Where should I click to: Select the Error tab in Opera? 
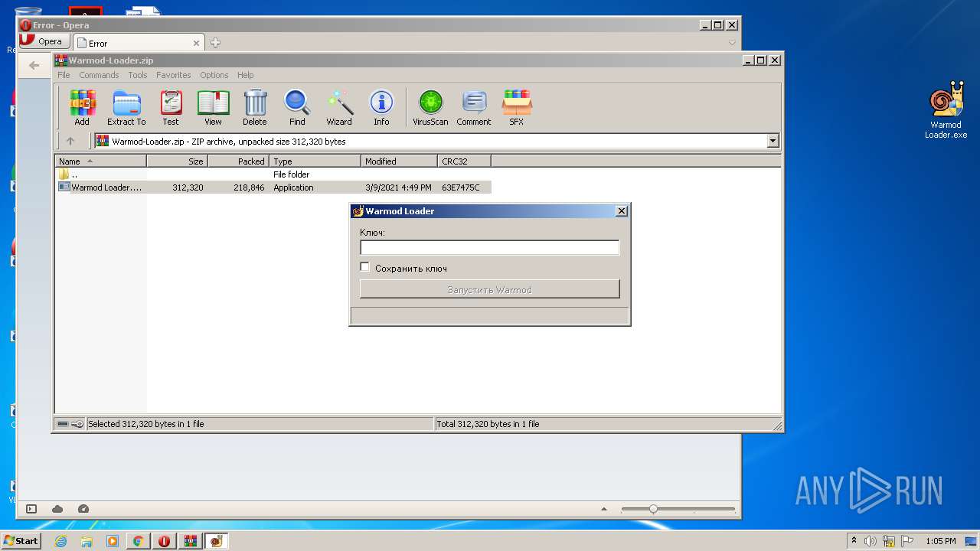(138, 43)
